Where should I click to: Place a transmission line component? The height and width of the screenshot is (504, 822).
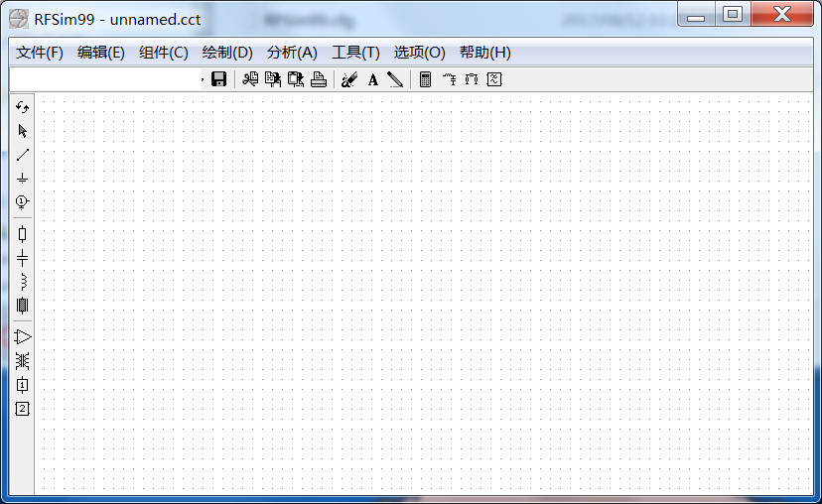pos(22,305)
